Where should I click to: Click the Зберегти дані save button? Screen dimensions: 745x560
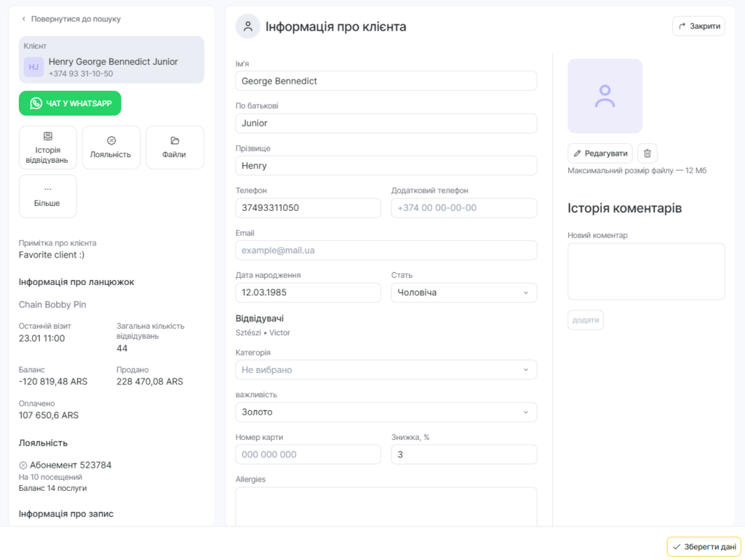tap(703, 547)
